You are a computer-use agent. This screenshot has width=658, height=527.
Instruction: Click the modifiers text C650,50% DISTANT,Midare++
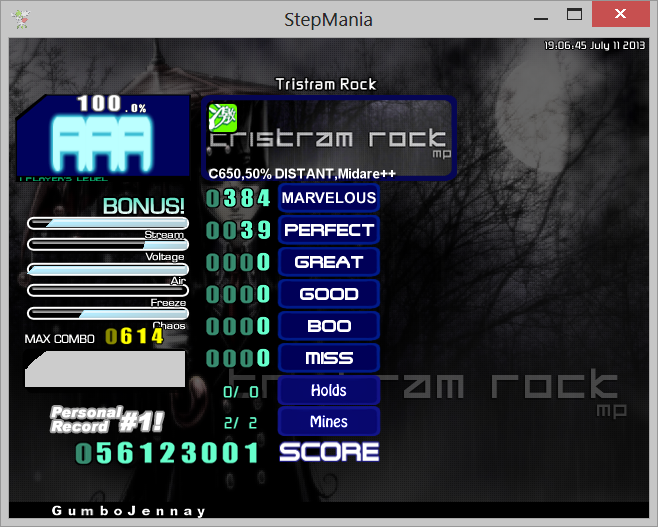point(302,174)
